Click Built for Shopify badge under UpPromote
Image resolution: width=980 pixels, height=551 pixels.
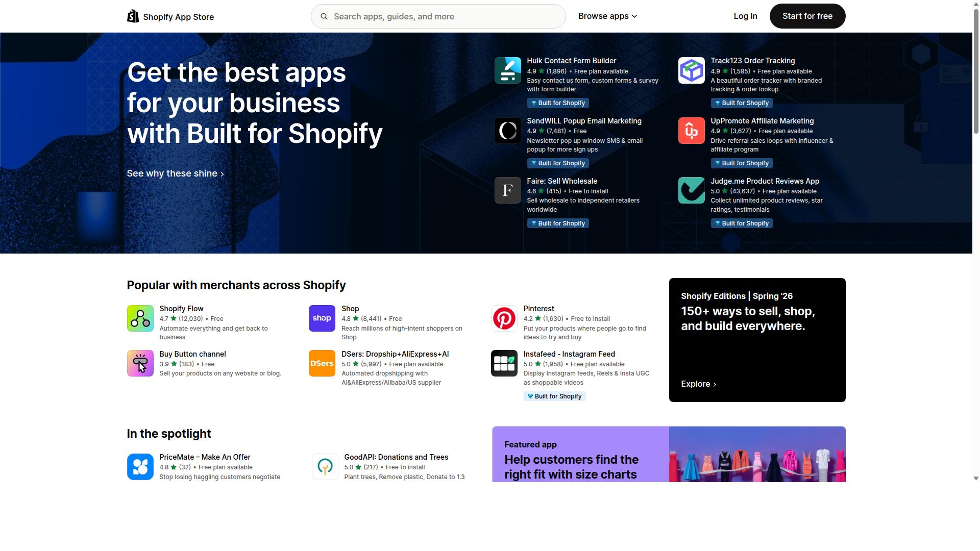pos(742,163)
